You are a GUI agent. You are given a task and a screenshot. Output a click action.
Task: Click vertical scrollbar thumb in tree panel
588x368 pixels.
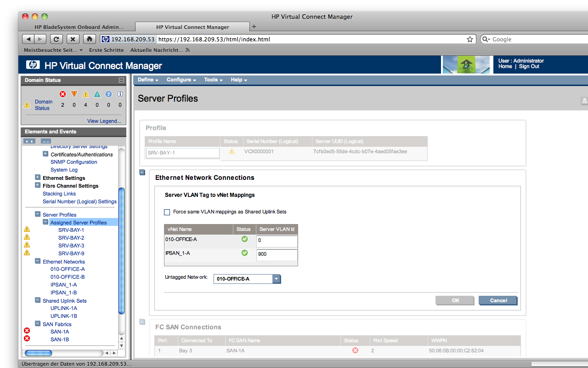(x=121, y=251)
